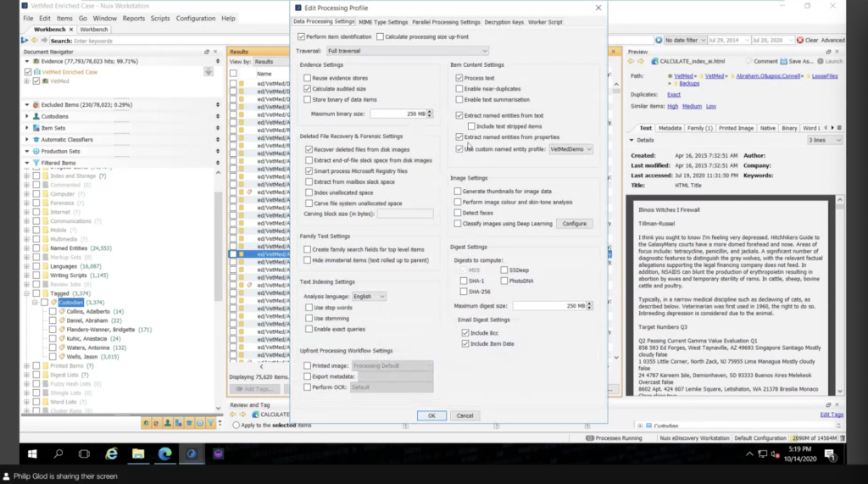
Task: Adjust Maximum binary size spinner
Action: click(x=430, y=114)
